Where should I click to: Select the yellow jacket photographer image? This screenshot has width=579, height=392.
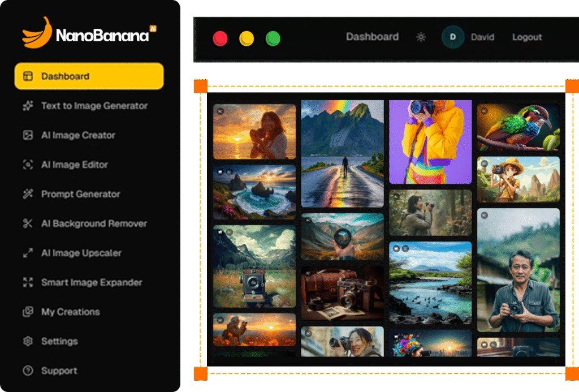coord(430,142)
